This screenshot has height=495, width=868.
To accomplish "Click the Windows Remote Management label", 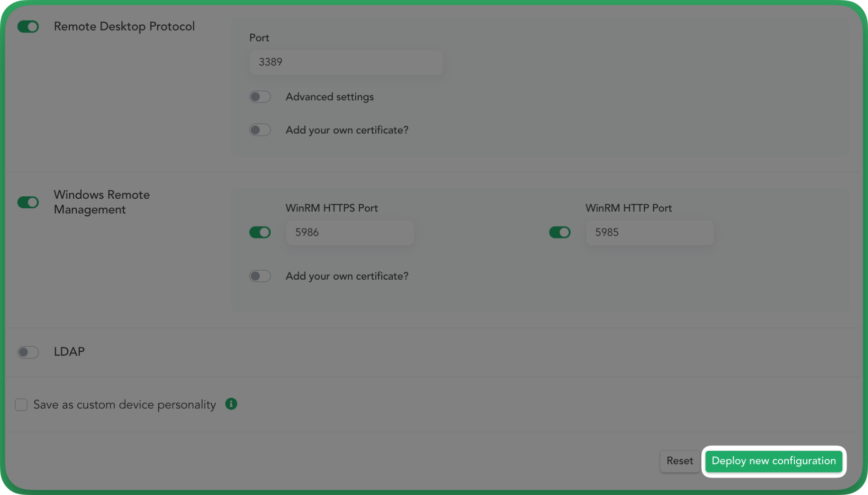I will point(102,202).
